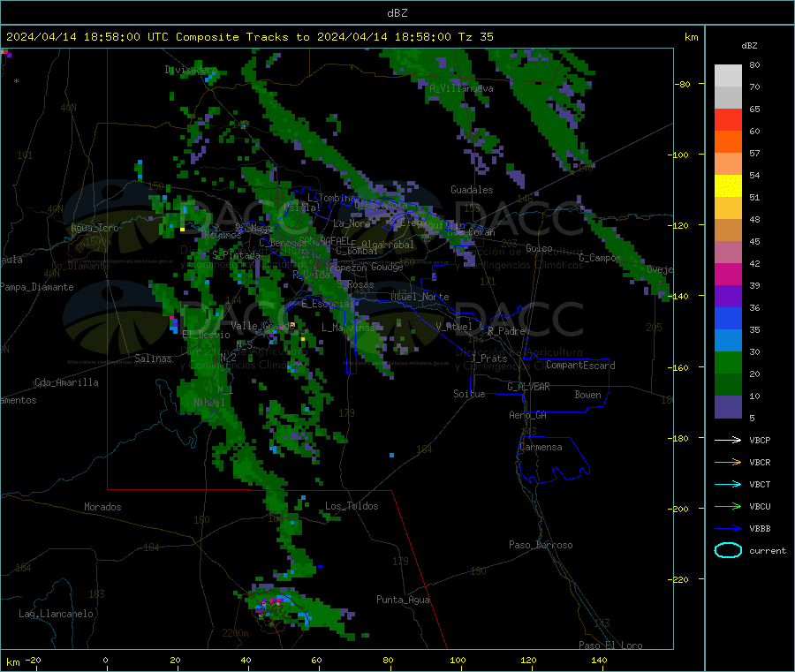Click the L_Malvinas map label
This screenshot has width=795, height=672.
(348, 328)
